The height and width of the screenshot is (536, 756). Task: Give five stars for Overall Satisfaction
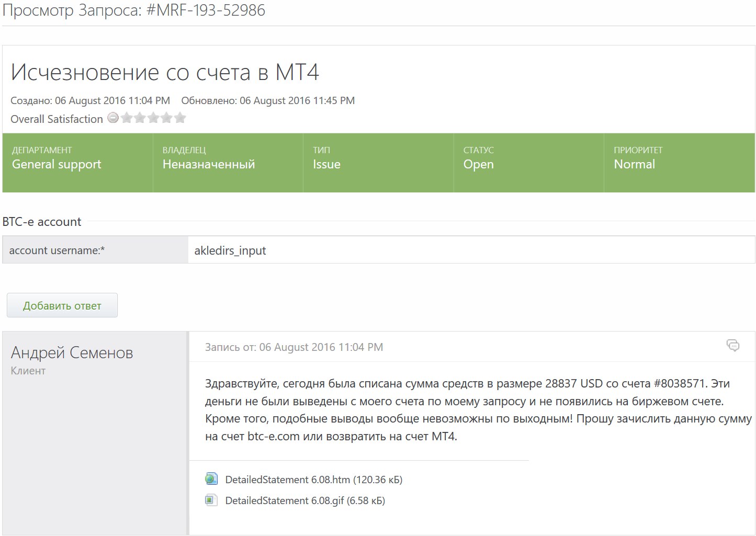pyautogui.click(x=180, y=118)
